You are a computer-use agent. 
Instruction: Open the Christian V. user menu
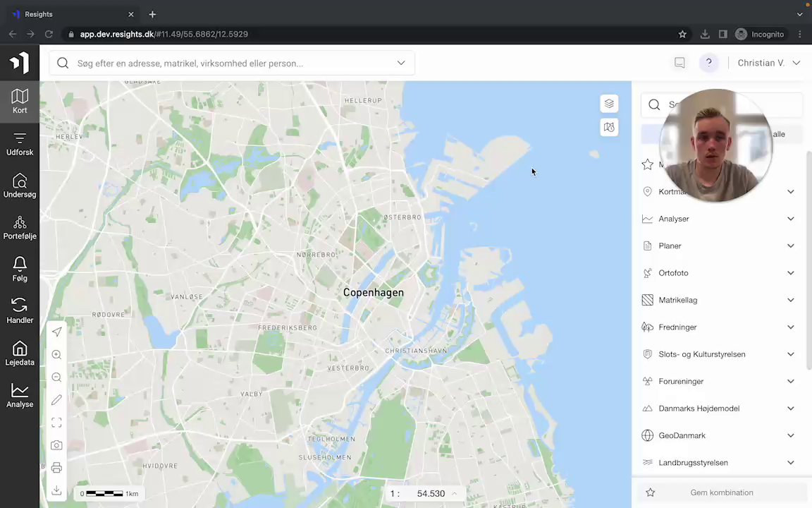coord(768,63)
